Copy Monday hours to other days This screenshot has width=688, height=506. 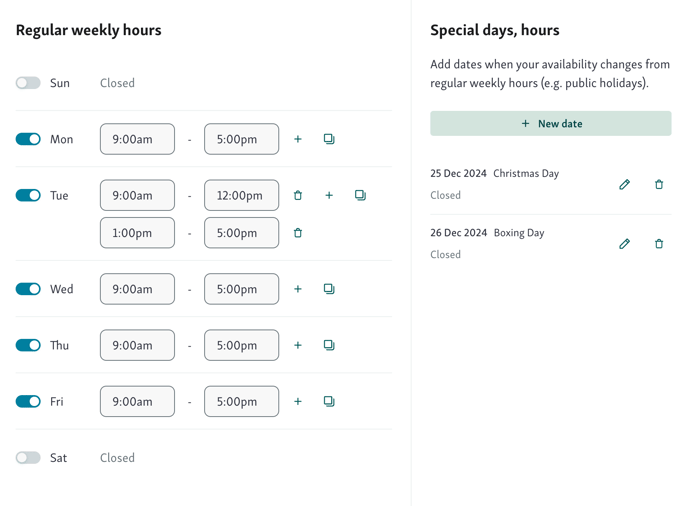pos(329,139)
